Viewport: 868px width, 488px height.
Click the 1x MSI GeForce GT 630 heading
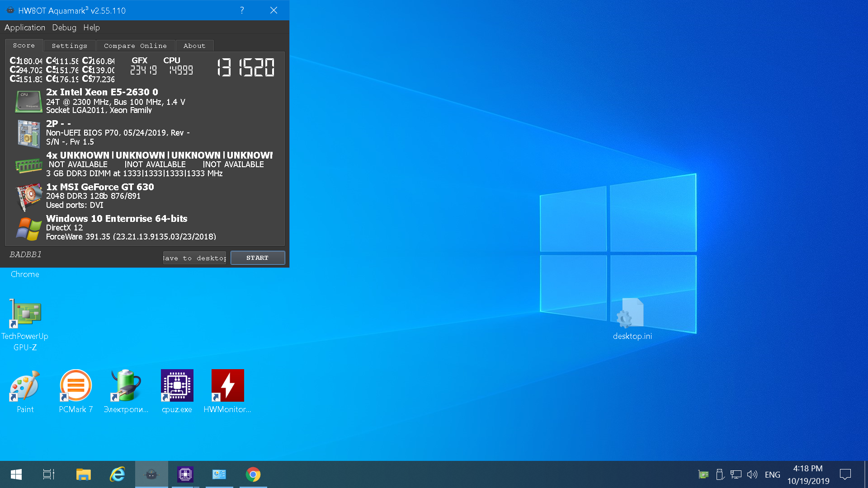pos(100,187)
